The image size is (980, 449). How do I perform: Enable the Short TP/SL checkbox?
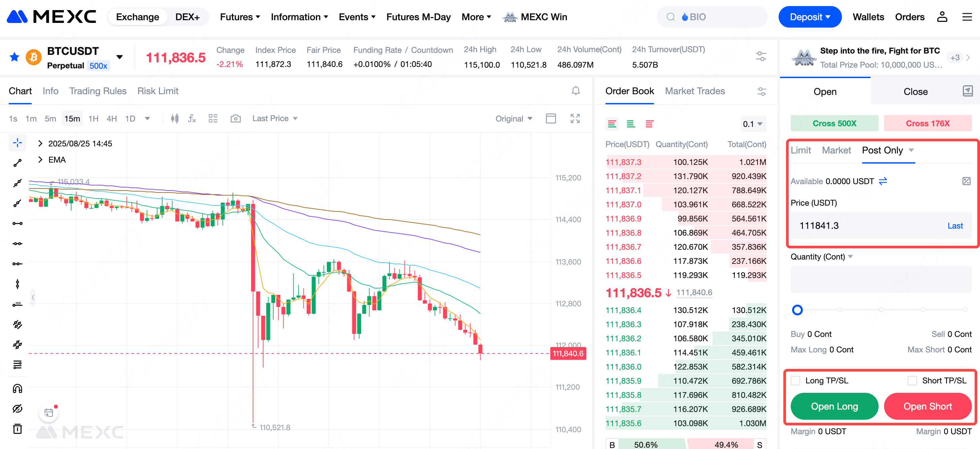pos(912,381)
